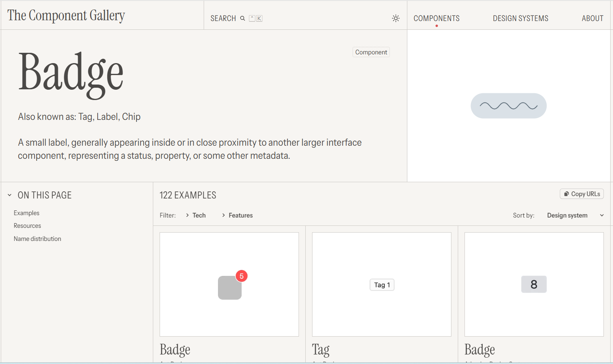
Task: Click The Component Gallery home link
Action: tap(66, 15)
